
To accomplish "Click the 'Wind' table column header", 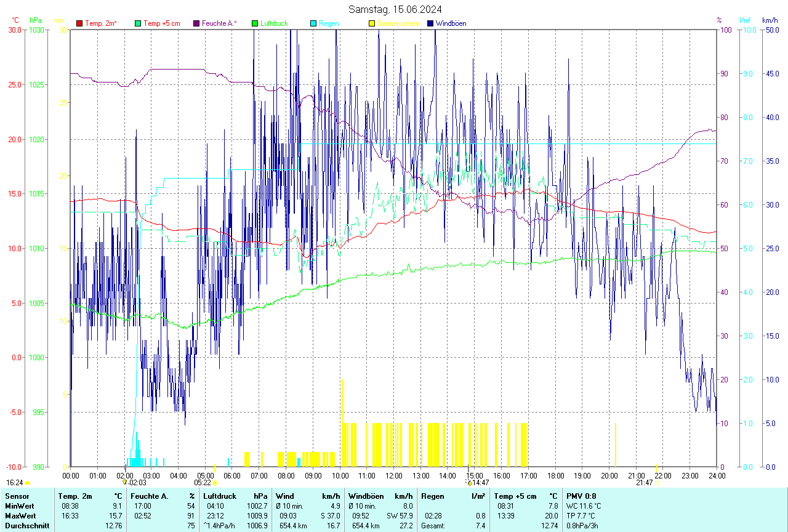I will 285,496.
